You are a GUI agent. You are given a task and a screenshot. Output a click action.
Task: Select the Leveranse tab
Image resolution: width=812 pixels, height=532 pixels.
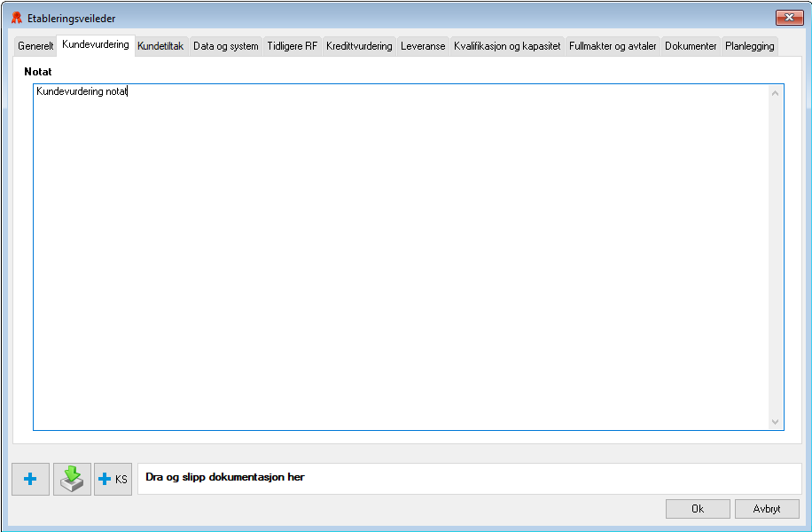(423, 46)
